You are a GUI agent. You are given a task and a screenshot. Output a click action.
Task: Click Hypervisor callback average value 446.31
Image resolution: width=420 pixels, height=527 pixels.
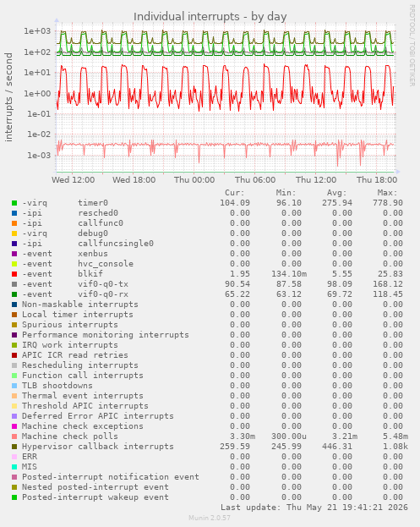336,447
